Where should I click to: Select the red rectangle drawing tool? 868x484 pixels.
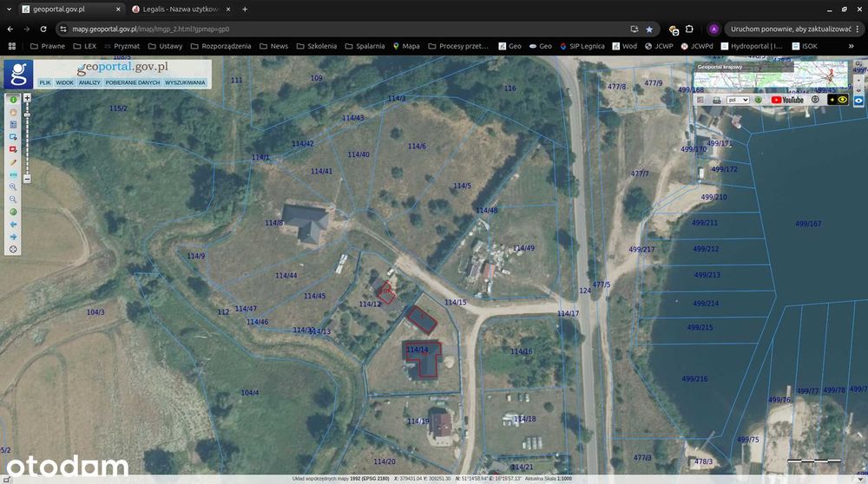coord(13,149)
